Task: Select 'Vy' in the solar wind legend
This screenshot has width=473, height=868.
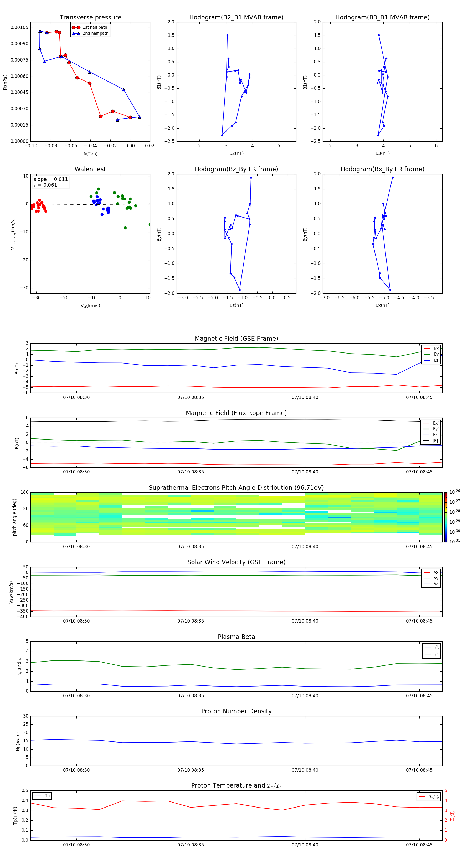Action: (431, 578)
